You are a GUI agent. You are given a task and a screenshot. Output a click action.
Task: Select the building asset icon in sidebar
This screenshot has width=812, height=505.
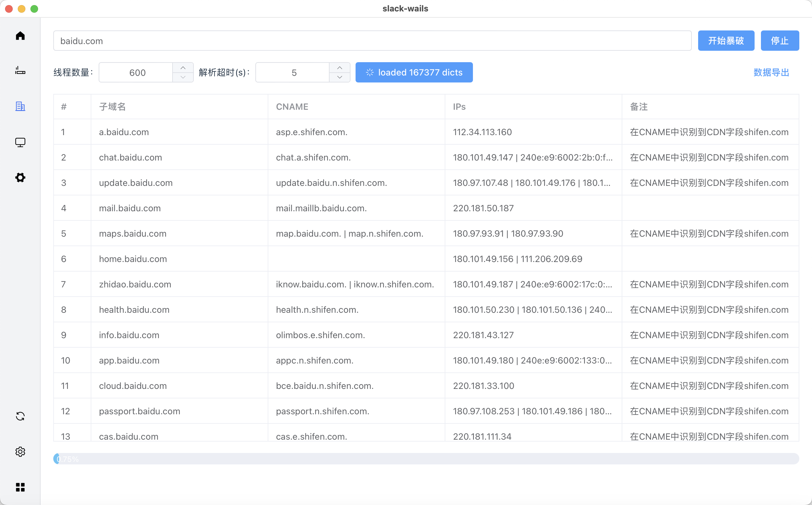(20, 106)
